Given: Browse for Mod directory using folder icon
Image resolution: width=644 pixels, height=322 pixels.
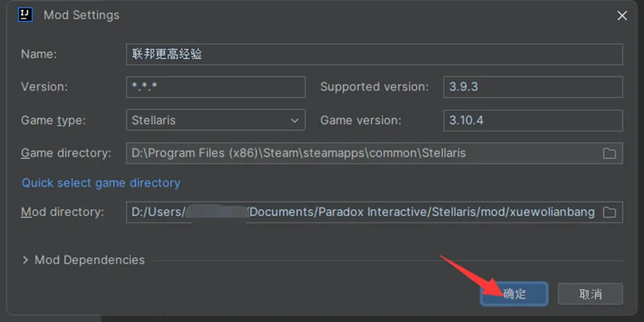Looking at the screenshot, I should pos(609,212).
